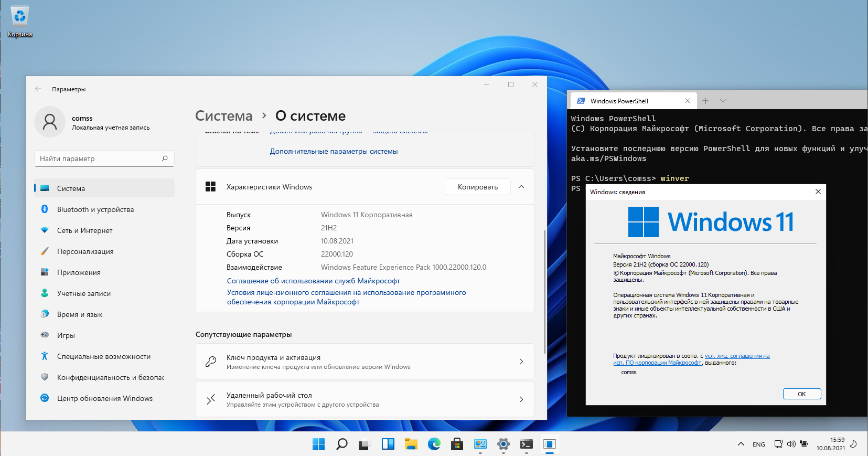Select Время и язык category
This screenshot has height=456, width=868.
(104, 314)
